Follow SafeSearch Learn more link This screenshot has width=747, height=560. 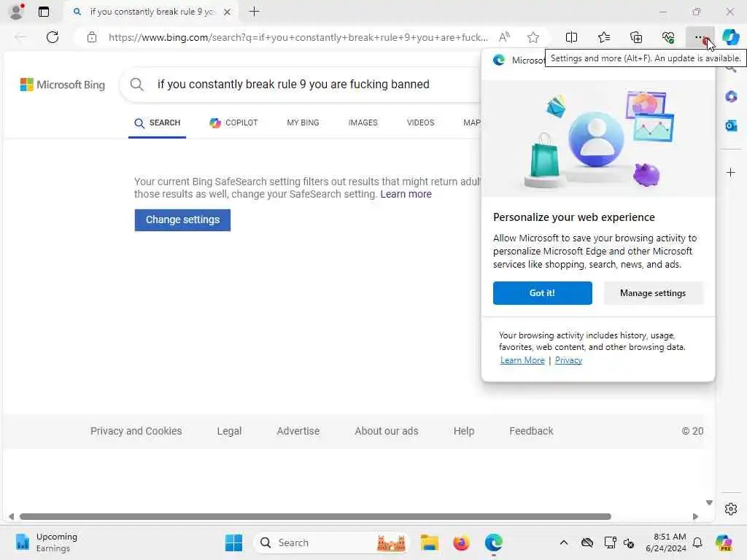point(406,194)
